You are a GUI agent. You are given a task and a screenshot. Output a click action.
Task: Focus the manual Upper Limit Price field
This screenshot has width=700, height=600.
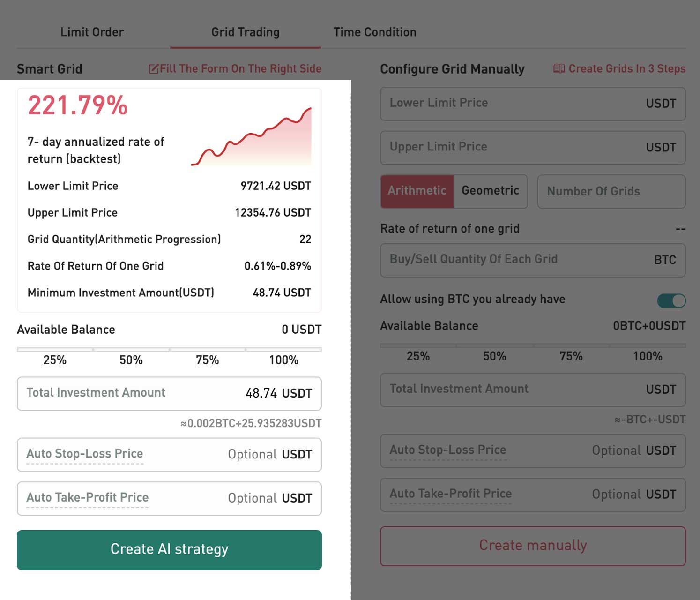point(532,148)
